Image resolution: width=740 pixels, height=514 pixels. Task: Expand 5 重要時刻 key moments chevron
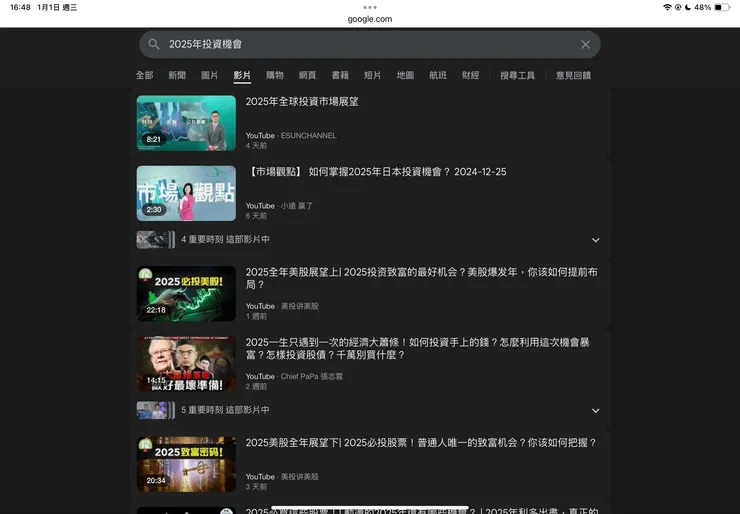[x=596, y=411]
